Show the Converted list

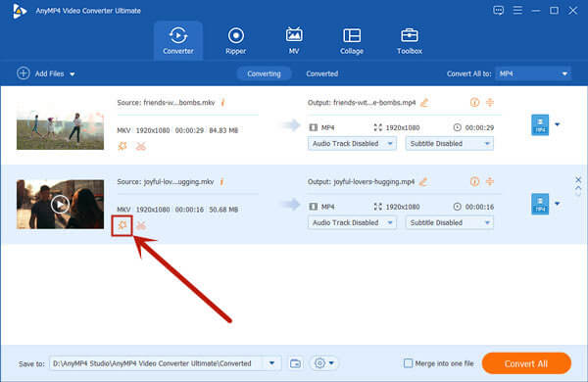[321, 73]
